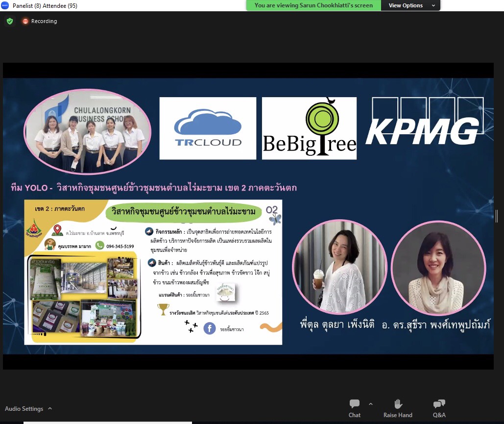Open the Chat panel
Screen dimensions: 504x424
[354, 408]
